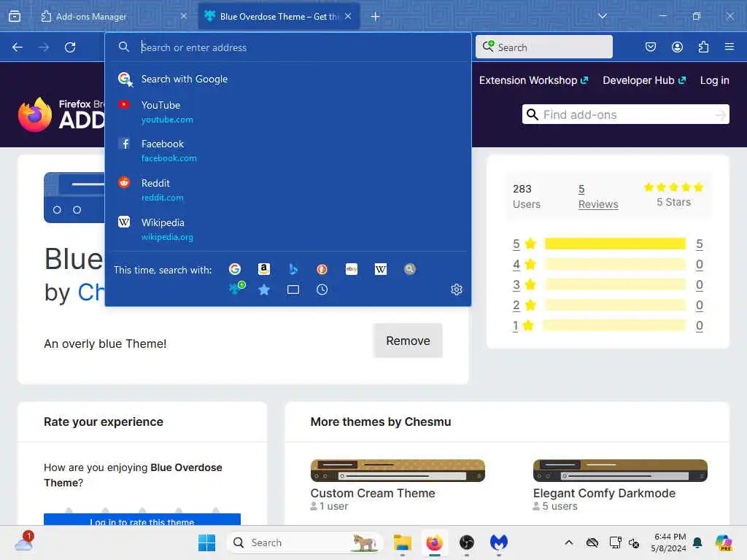Focus the Find add-ons search field
The height and width of the screenshot is (560, 747).
pyautogui.click(x=625, y=114)
